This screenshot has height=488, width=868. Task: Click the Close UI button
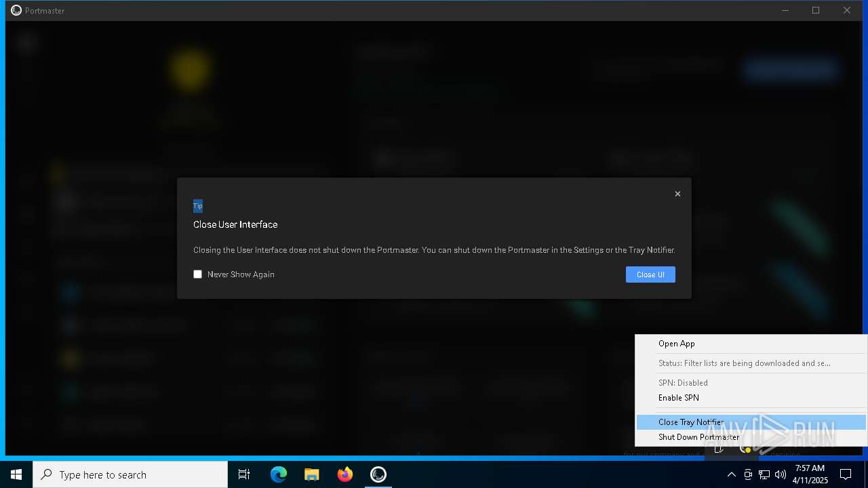pos(650,274)
